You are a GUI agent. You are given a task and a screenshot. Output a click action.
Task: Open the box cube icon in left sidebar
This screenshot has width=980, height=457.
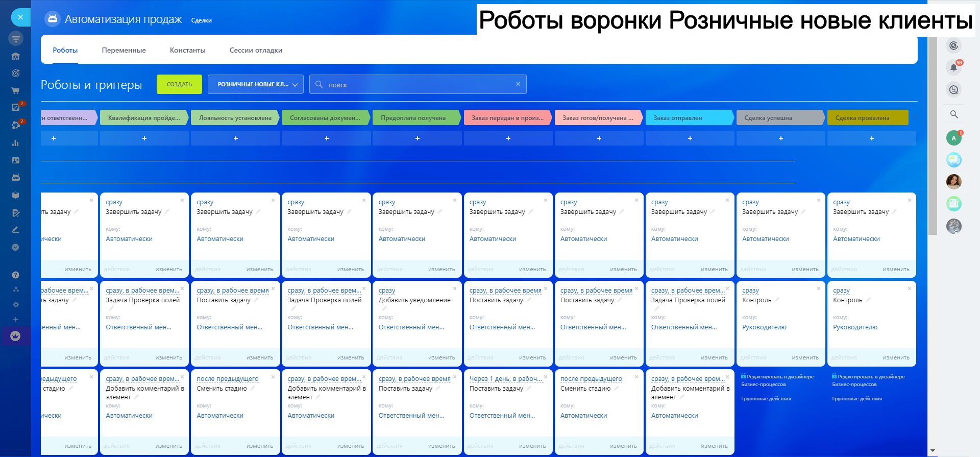click(16, 195)
